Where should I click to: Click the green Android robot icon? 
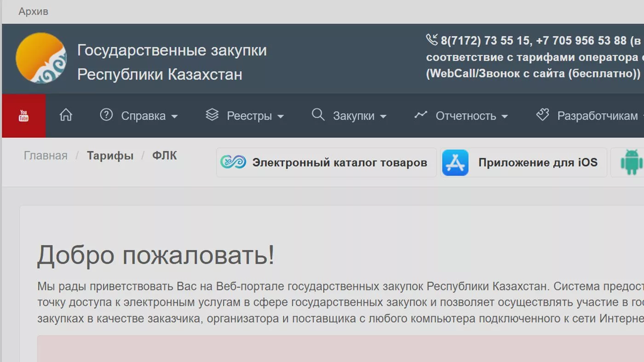pyautogui.click(x=631, y=163)
